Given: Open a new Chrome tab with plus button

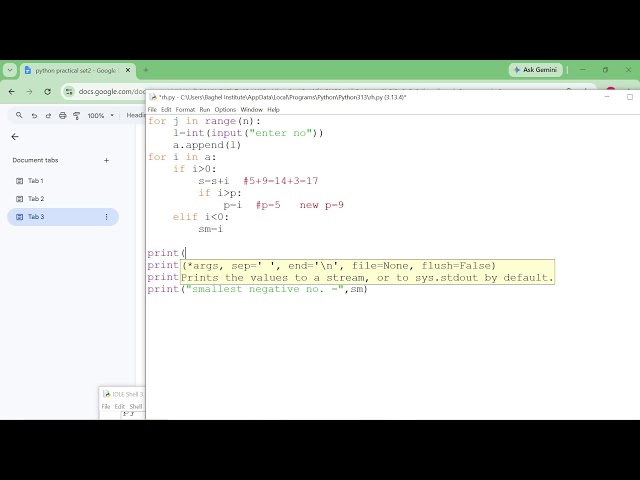Looking at the screenshot, I should pos(146,70).
